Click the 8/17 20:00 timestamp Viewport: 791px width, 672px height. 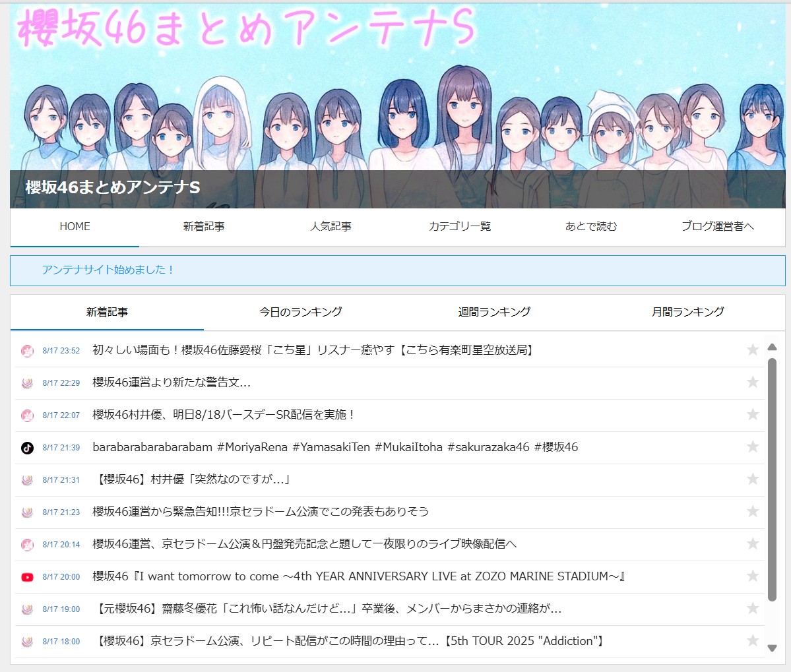(61, 577)
